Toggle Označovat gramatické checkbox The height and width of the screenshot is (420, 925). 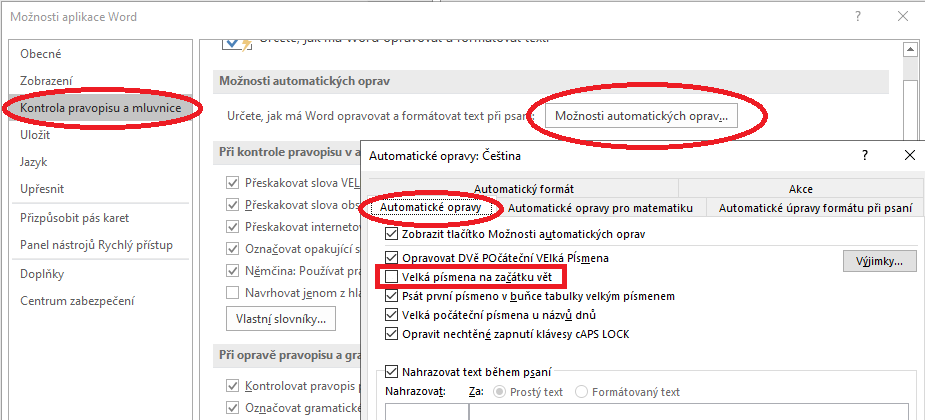(x=233, y=408)
